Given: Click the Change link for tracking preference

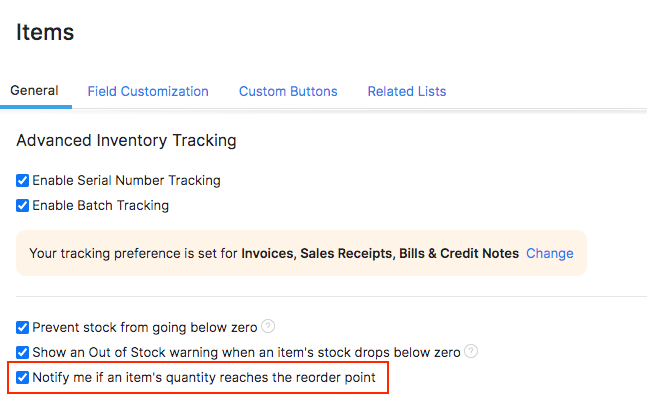Looking at the screenshot, I should 550,253.
